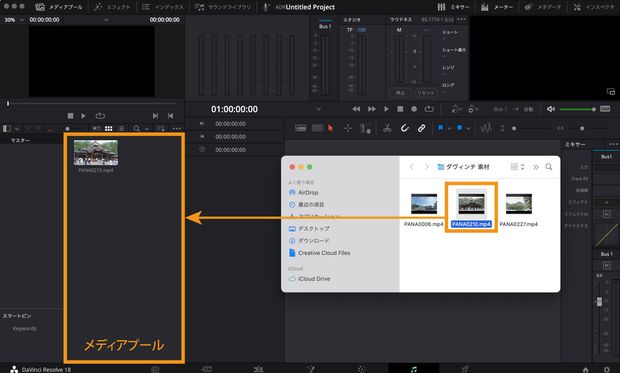Jump to next clip in preview
620x373 pixels.
point(155,116)
